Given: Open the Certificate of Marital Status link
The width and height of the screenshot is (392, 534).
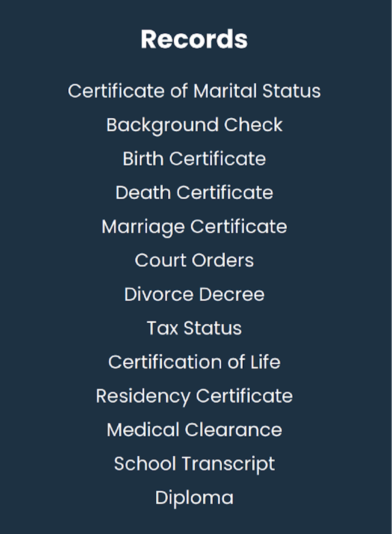Looking at the screenshot, I should [194, 91].
